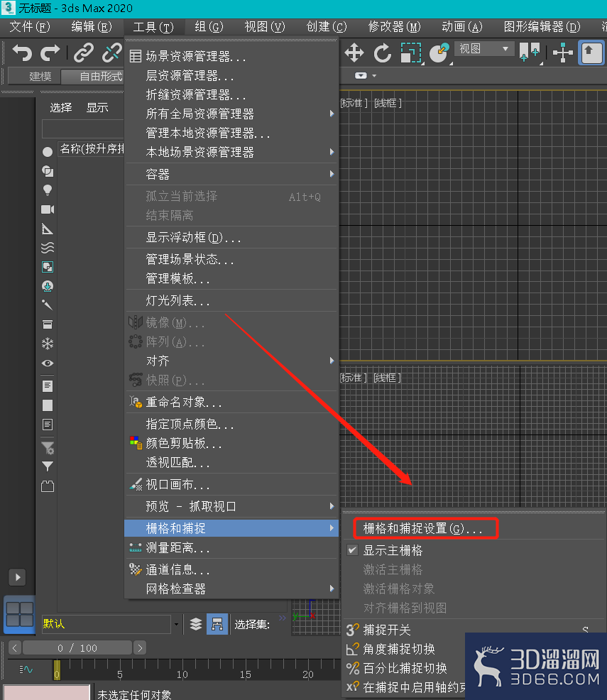Open the 视图 reference coordinate dropdown
This screenshot has height=700, width=607.
coord(484,49)
